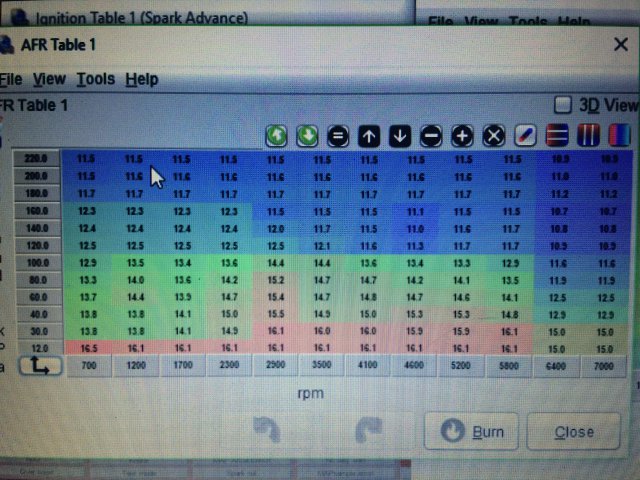Click the green down-arrow toolbar icon

click(x=307, y=135)
